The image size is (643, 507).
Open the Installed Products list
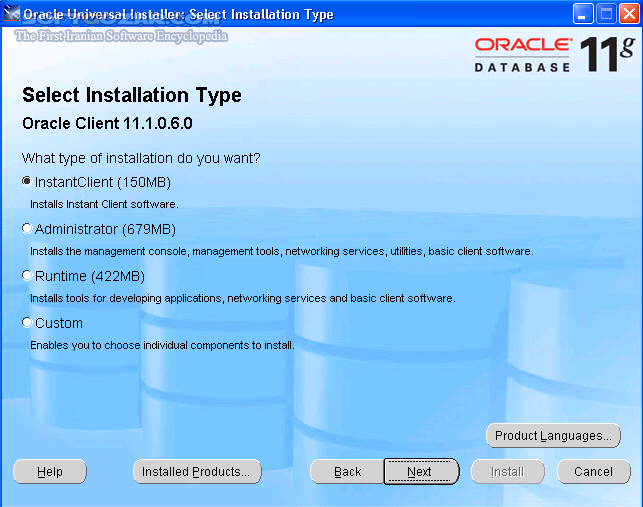coord(197,472)
